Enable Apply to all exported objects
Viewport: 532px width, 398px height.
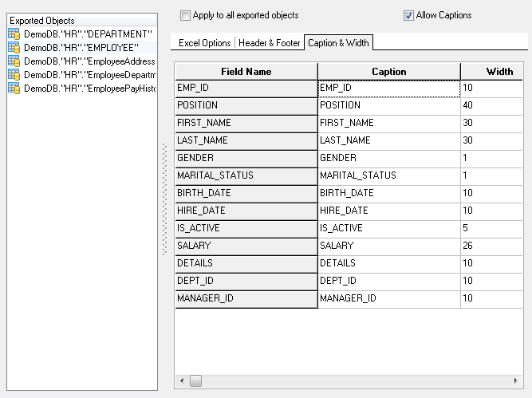pyautogui.click(x=186, y=15)
